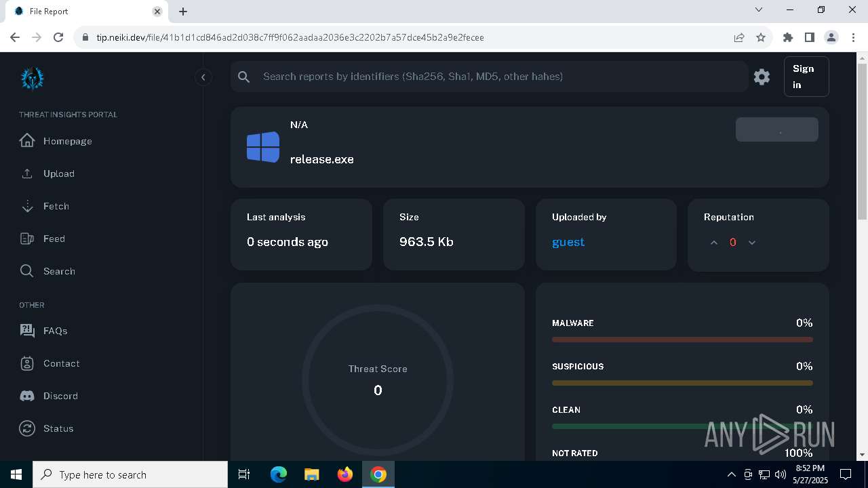Open the network tray icon
The width and height of the screenshot is (868, 488).
point(764,474)
